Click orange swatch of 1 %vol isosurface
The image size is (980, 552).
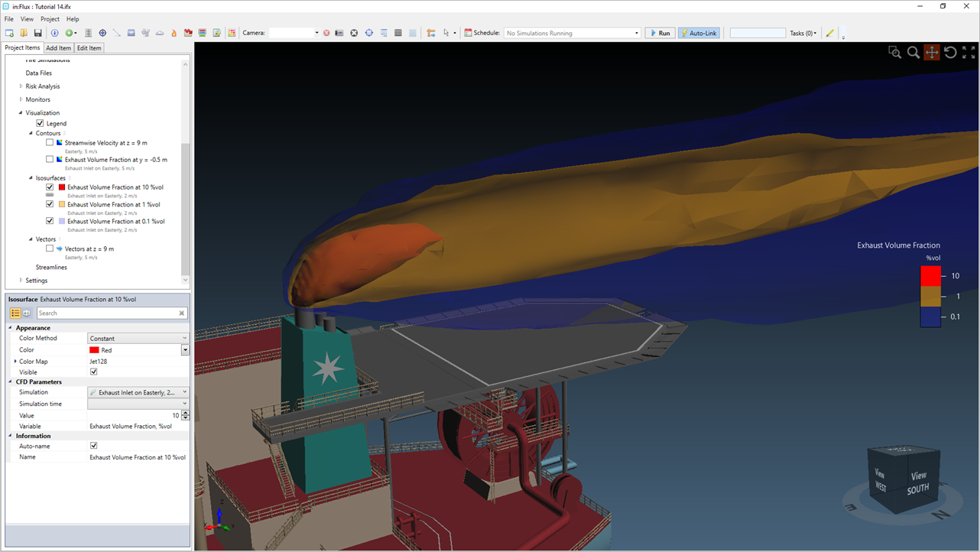point(62,204)
